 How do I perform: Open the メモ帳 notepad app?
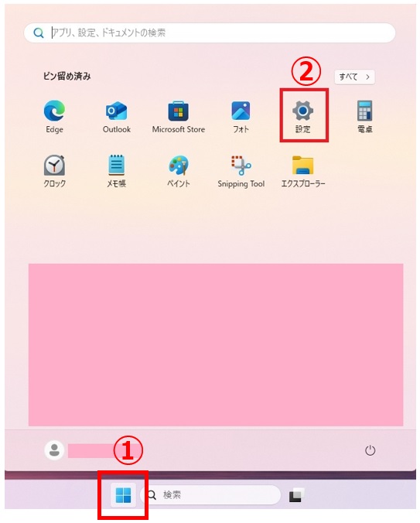pyautogui.click(x=116, y=171)
